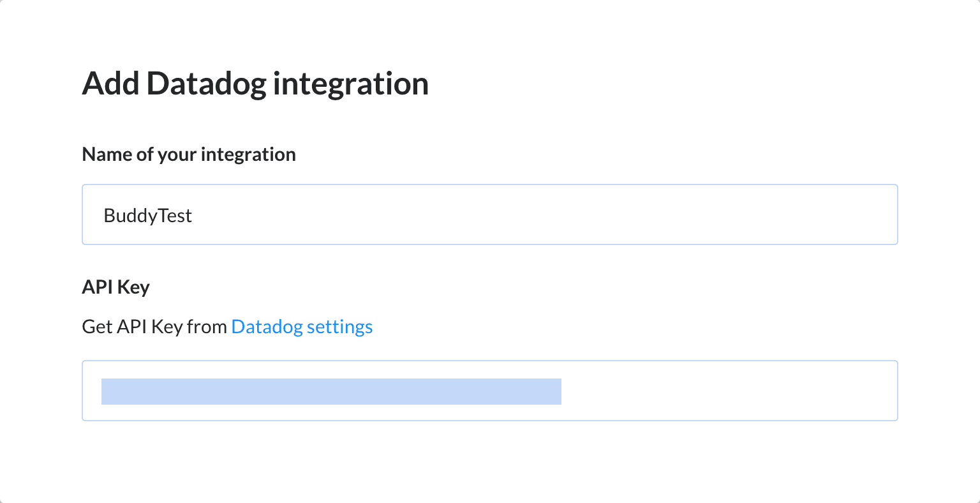980x503 pixels.
Task: Click inside the integration name input field
Action: coord(447,214)
